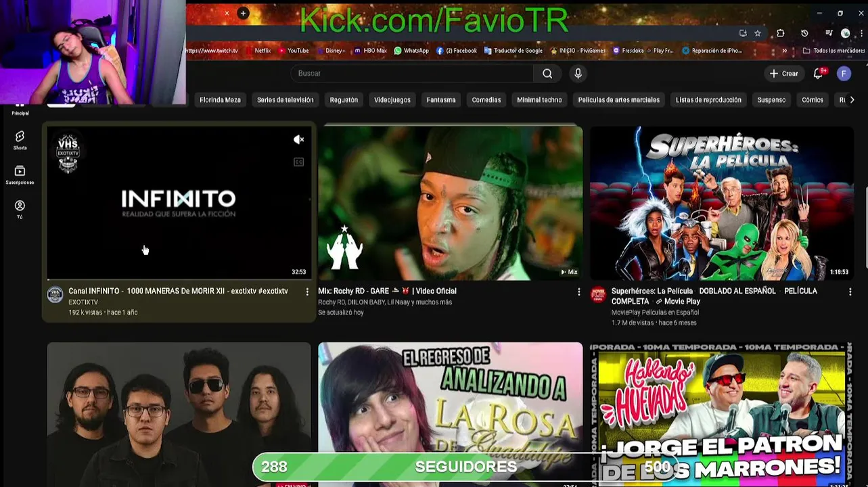Click the search magnifier button
This screenshot has height=487, width=868.
click(x=547, y=74)
